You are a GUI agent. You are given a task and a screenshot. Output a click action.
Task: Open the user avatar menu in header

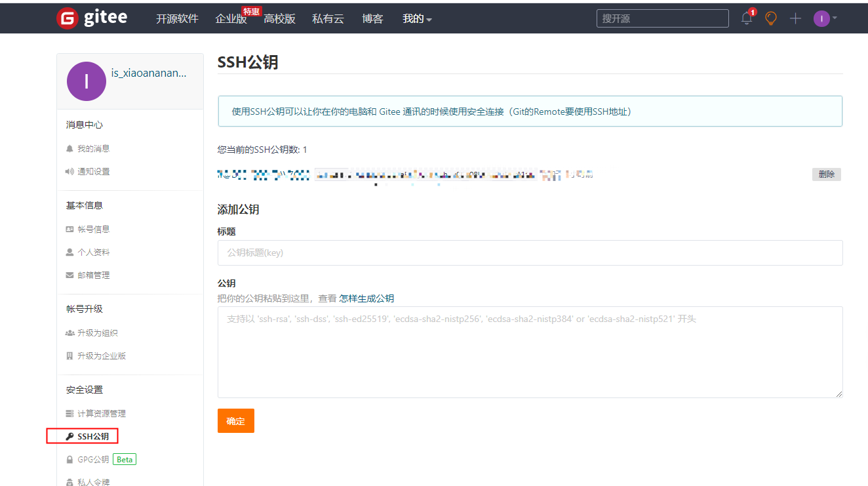pos(825,18)
